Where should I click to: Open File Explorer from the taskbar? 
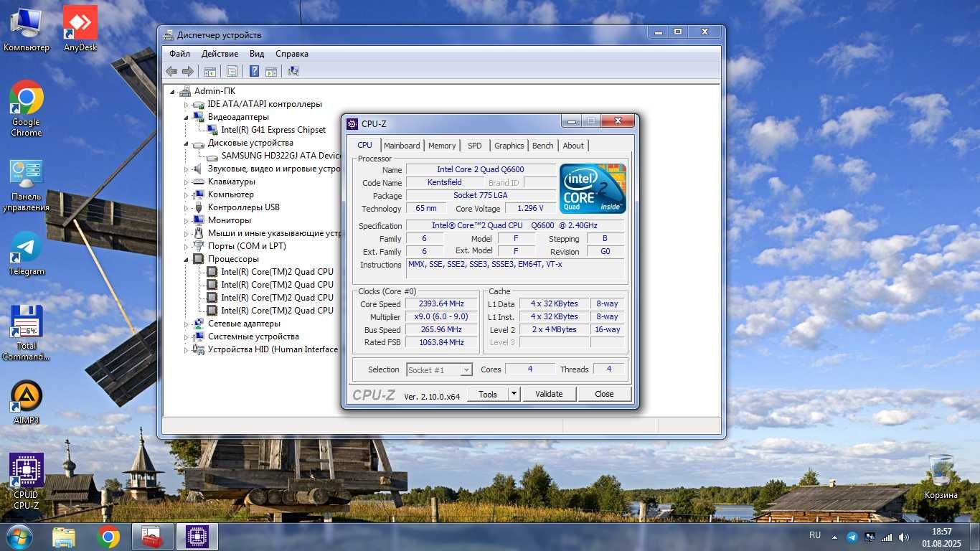click(x=64, y=537)
